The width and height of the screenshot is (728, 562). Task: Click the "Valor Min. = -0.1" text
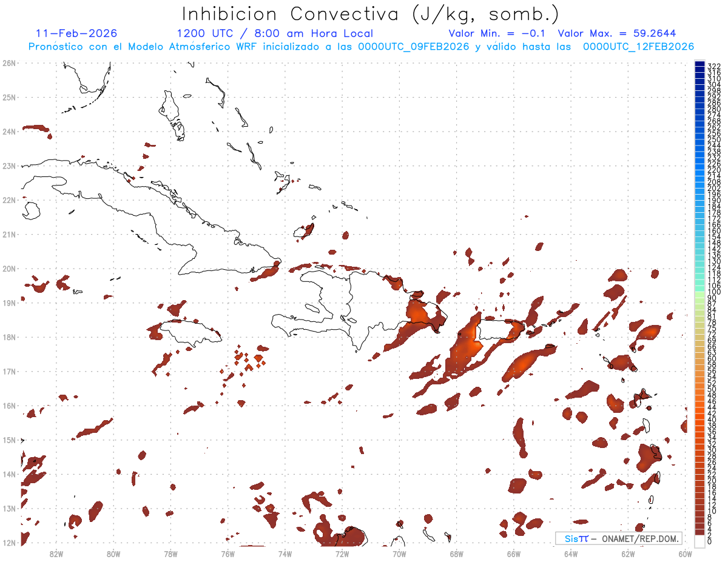pyautogui.click(x=497, y=33)
